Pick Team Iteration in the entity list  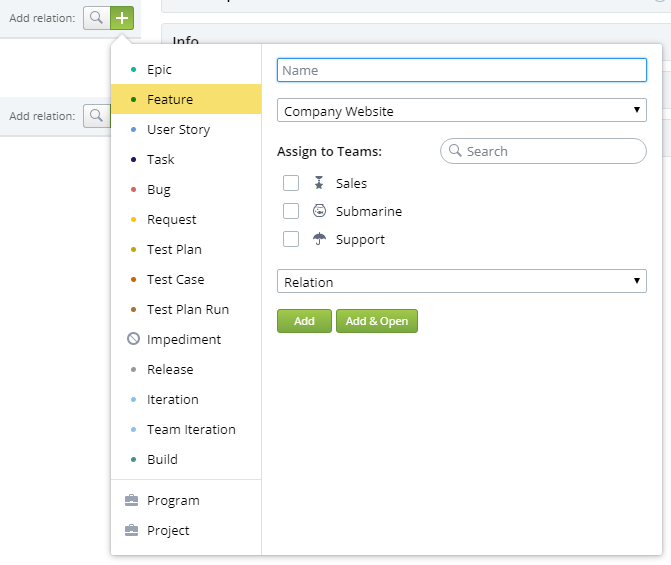pyautogui.click(x=186, y=429)
